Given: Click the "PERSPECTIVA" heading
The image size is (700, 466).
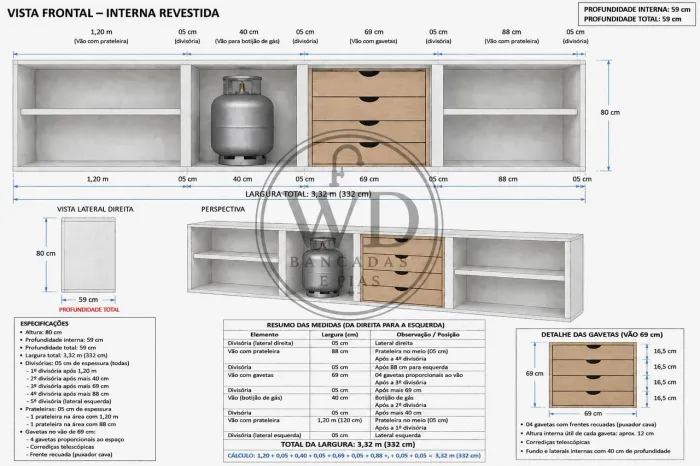Looking at the screenshot, I should click(223, 209).
